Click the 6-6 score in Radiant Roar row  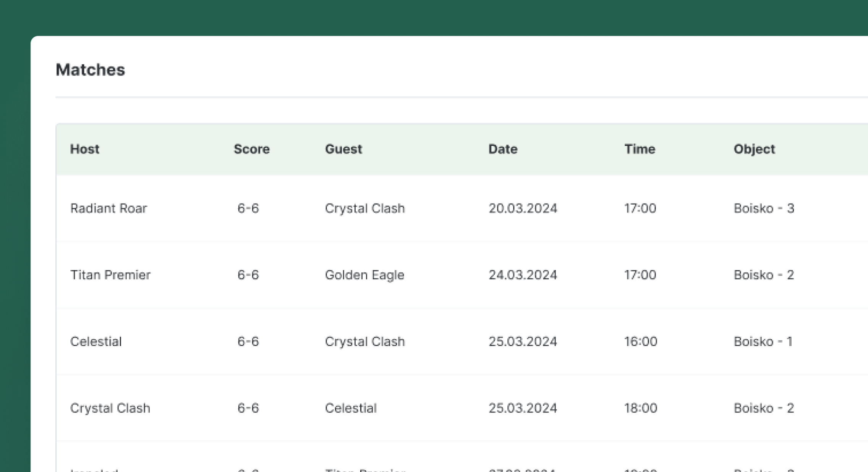point(248,208)
